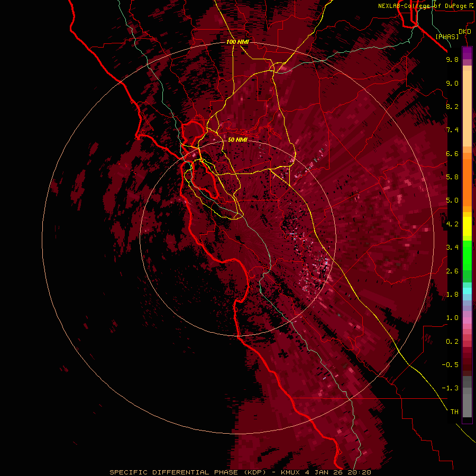Click the 8.2 value on the color scale
The height and width of the screenshot is (476, 476).
452,106
